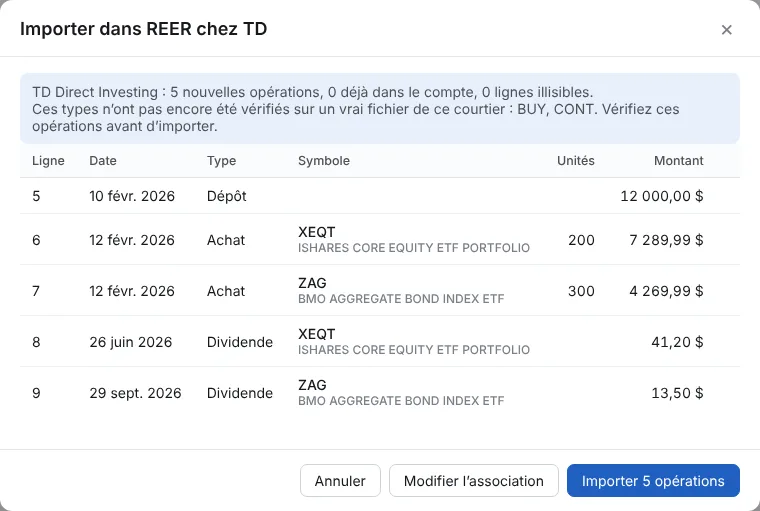Click the units value 200
This screenshot has width=760, height=511.
pyautogui.click(x=581, y=240)
